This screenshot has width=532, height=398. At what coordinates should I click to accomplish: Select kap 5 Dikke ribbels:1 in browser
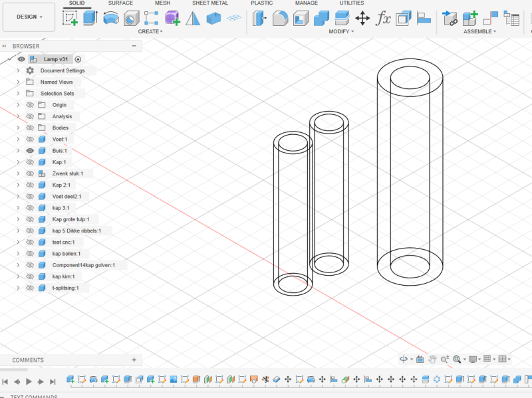[76, 231]
